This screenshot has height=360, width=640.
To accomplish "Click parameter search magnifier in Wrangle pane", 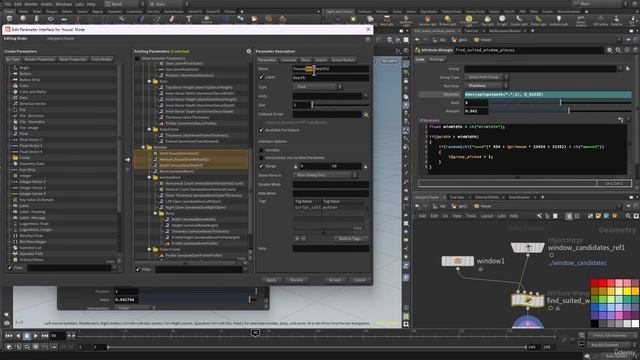I will click(618, 50).
